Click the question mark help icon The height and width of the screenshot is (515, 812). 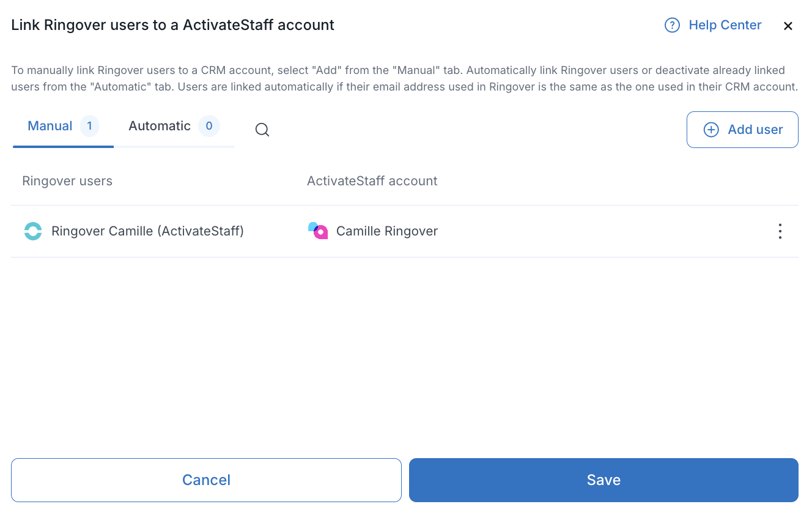pos(672,25)
